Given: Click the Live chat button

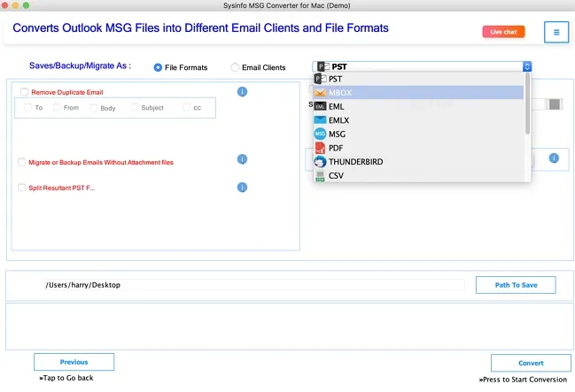Looking at the screenshot, I should [503, 32].
